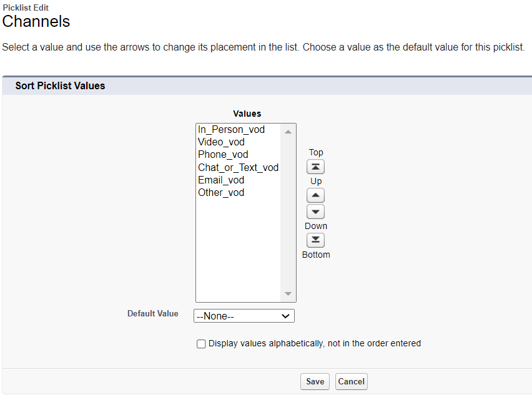Click the Down arrow button
Viewport: 532px width, 395px height.
[316, 212]
